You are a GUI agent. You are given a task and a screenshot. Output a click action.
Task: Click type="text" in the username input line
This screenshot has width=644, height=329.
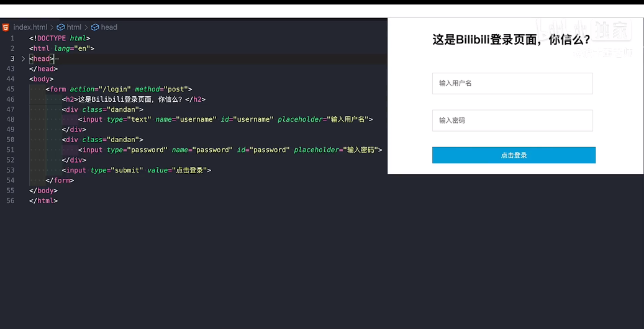click(x=129, y=120)
